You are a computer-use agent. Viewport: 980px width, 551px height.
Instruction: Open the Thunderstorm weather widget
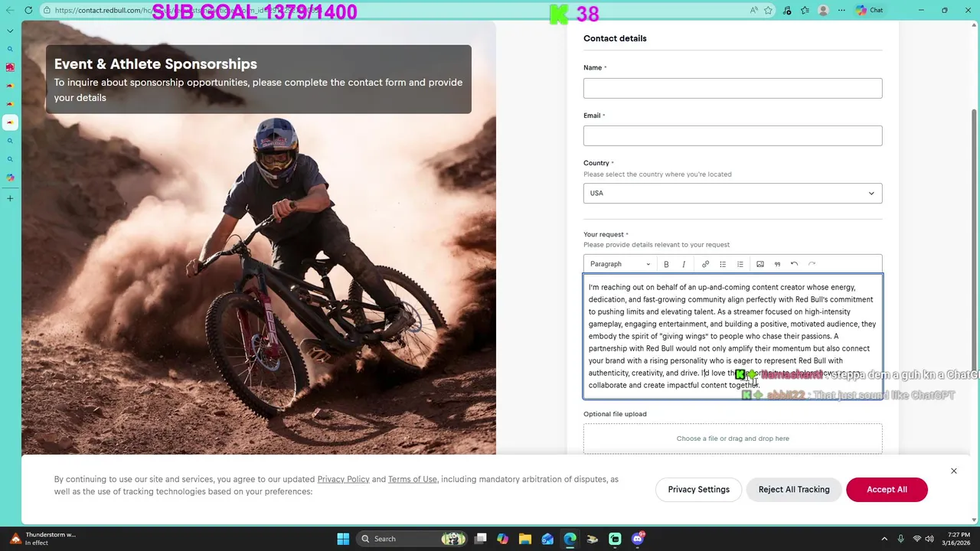pyautogui.click(x=42, y=539)
